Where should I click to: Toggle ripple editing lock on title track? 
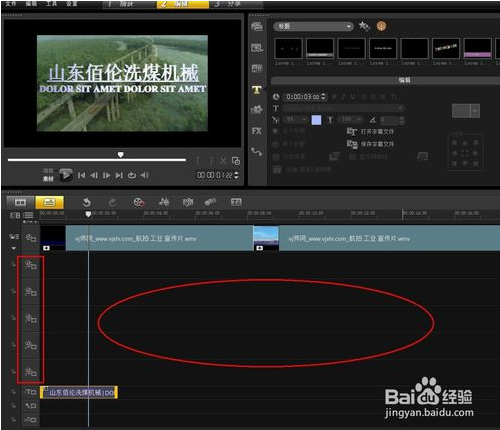[13, 392]
